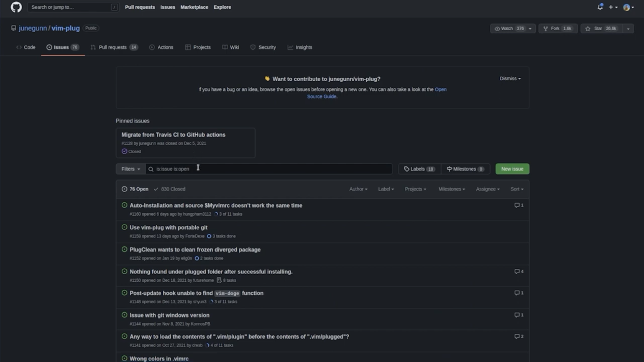Open the Milestones filter dropdown
This screenshot has height=362, width=644.
452,189
